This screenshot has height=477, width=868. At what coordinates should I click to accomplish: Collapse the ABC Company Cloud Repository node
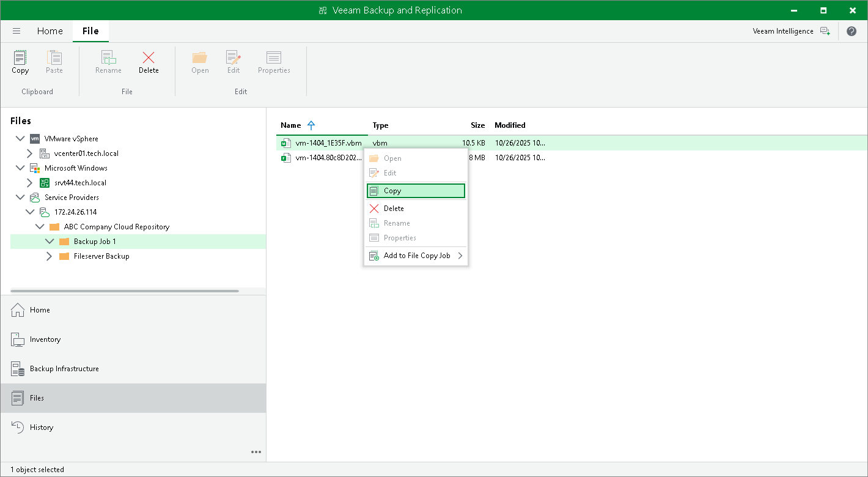coord(40,227)
